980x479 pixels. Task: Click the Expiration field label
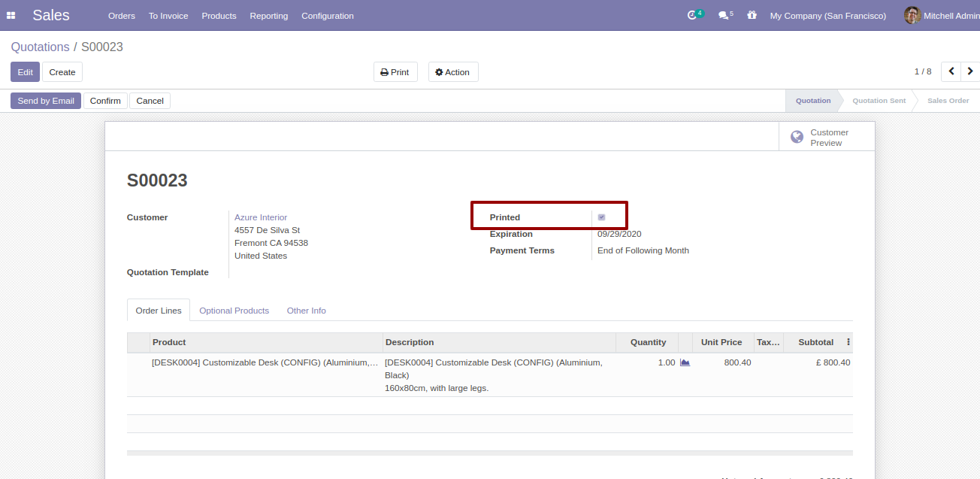511,234
